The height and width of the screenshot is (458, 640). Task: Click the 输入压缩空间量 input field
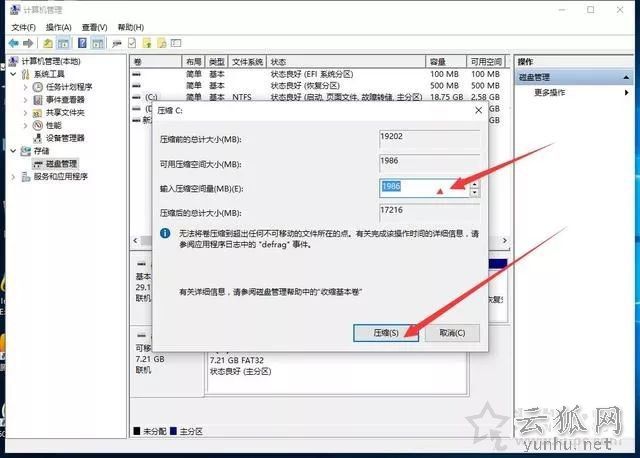coord(424,188)
